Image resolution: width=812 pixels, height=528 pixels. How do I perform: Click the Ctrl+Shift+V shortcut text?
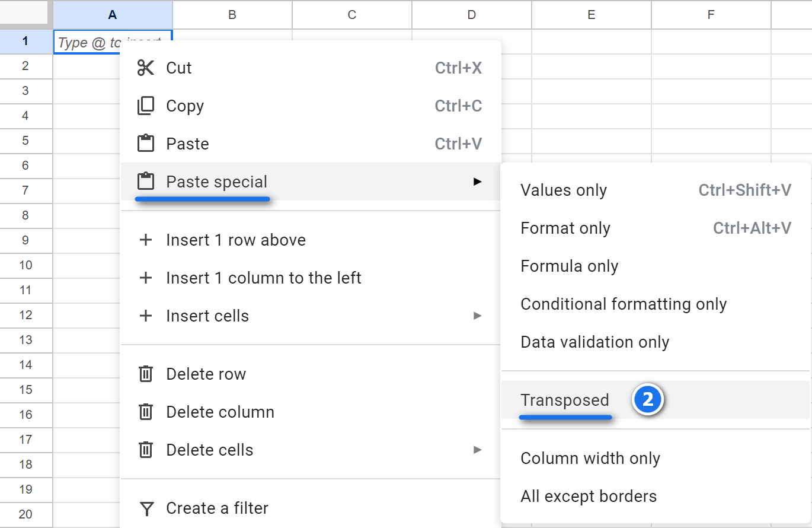coord(745,190)
